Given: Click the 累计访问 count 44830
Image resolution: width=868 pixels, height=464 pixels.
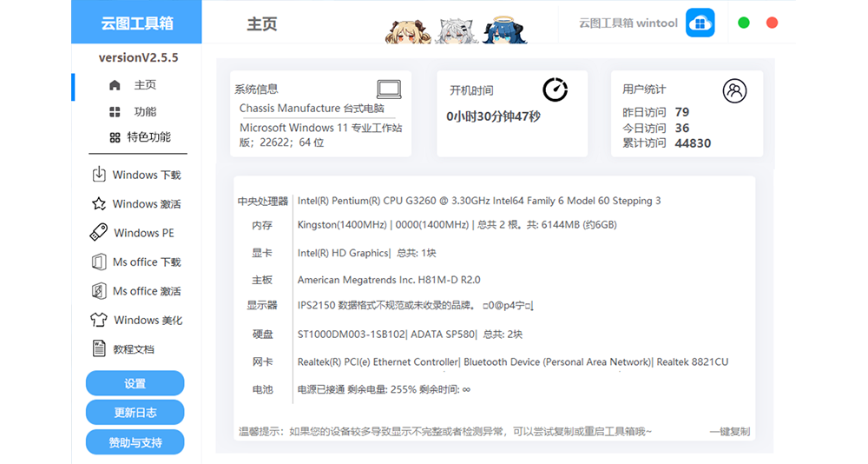Looking at the screenshot, I should [x=693, y=143].
